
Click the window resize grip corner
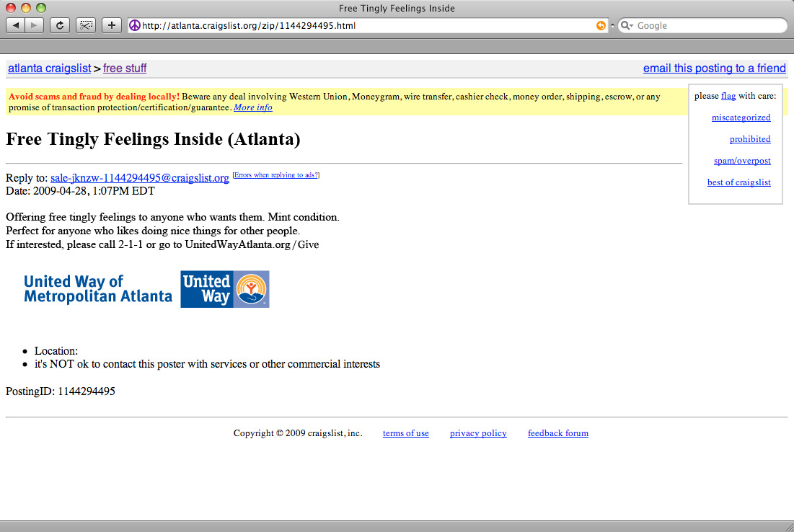pos(788,527)
